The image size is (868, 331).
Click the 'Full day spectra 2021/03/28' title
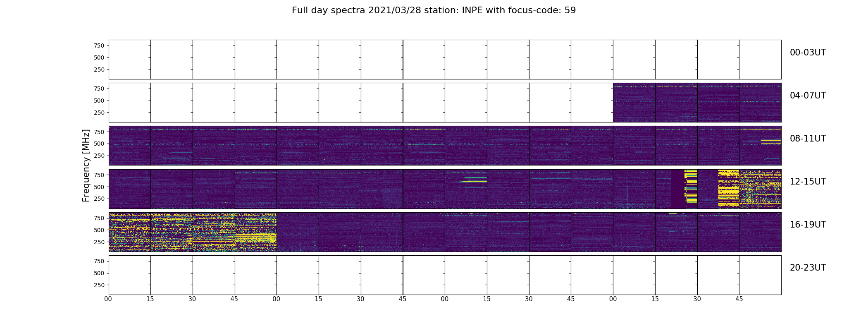tap(434, 10)
